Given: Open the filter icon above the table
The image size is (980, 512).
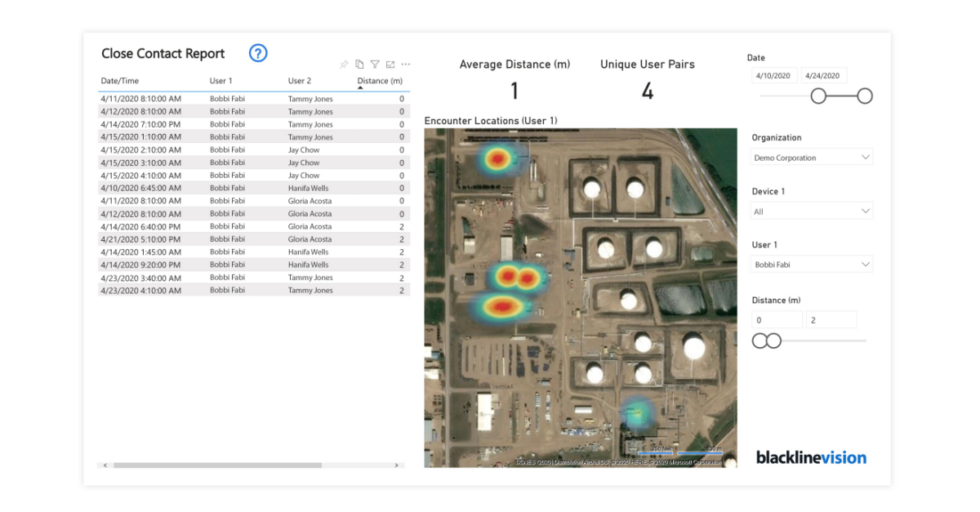Looking at the screenshot, I should click(375, 64).
